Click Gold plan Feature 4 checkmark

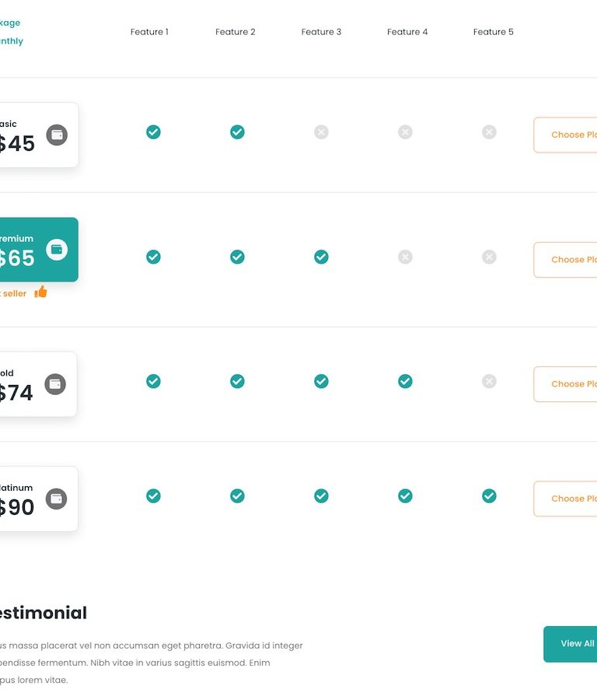pos(405,381)
